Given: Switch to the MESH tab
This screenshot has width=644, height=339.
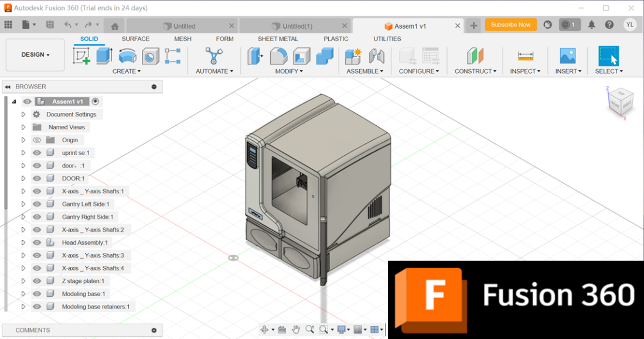Looking at the screenshot, I should point(183,39).
